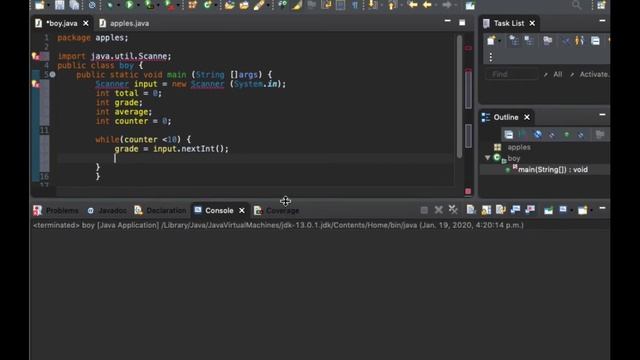Toggle Block Selection mode
640x360 pixels.
340,5
